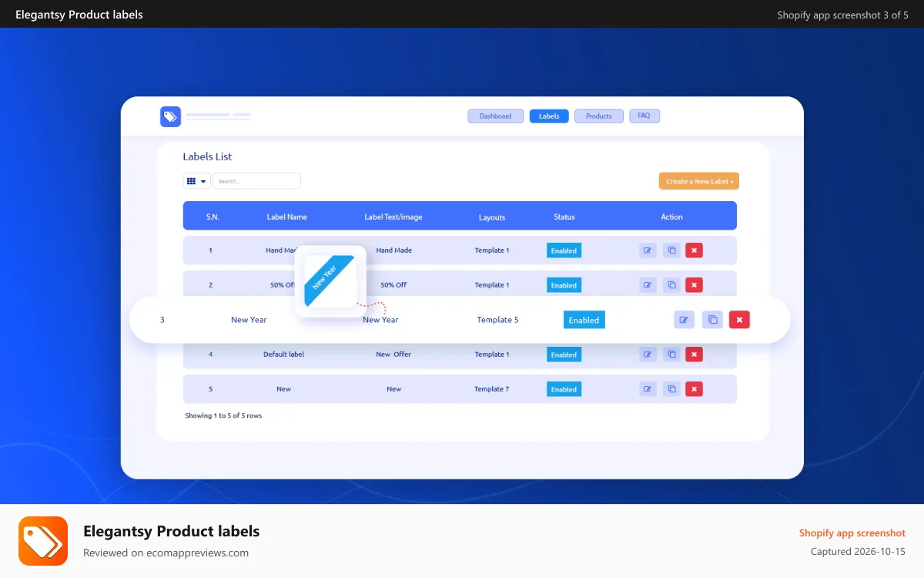Screen dimensions: 924x578
Task: Select Template 7 layout cell
Action: (x=491, y=389)
